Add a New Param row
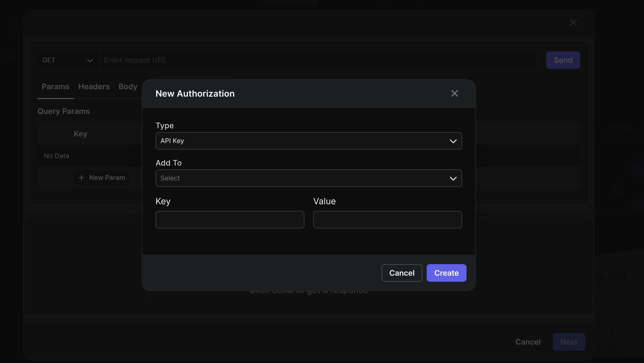Screen dimensions: 644x363 (x=102, y=178)
